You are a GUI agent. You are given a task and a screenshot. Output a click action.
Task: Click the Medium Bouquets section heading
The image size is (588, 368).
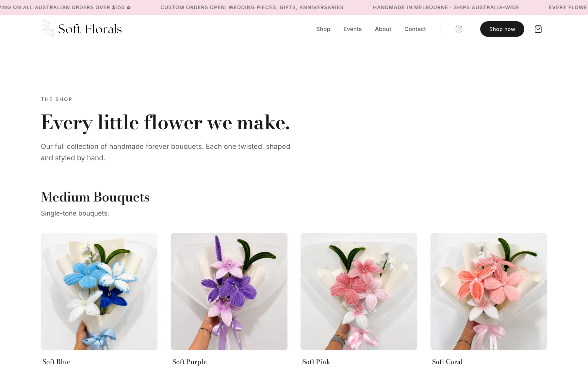point(95,197)
